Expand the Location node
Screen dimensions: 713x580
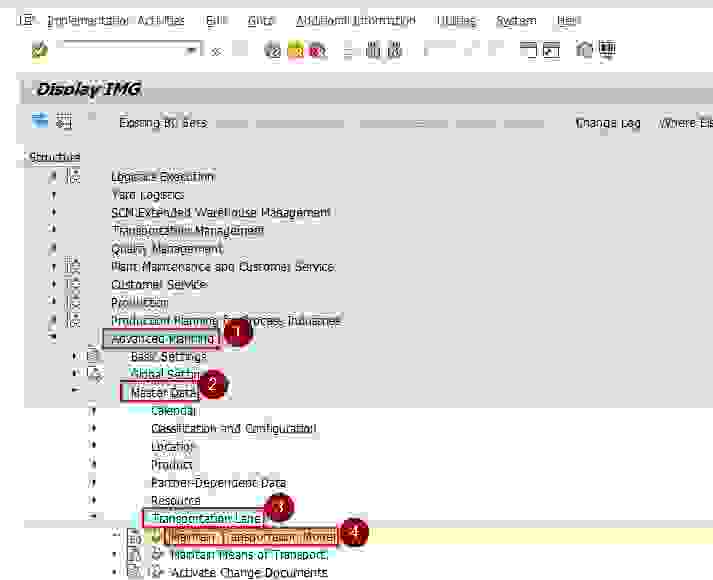point(93,445)
